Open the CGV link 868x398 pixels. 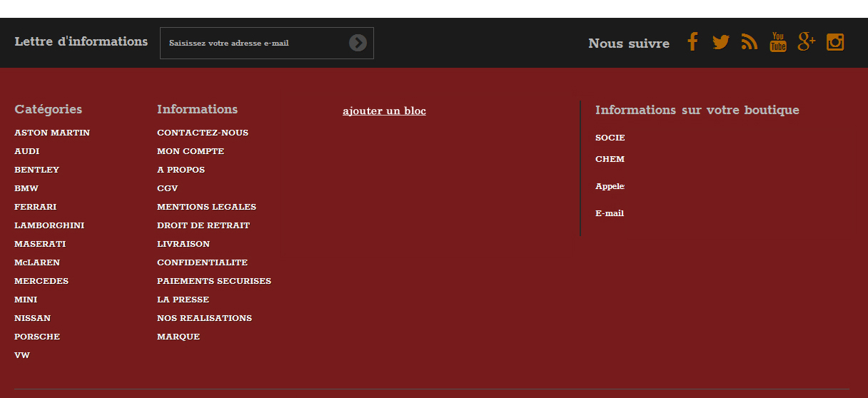pyautogui.click(x=168, y=188)
